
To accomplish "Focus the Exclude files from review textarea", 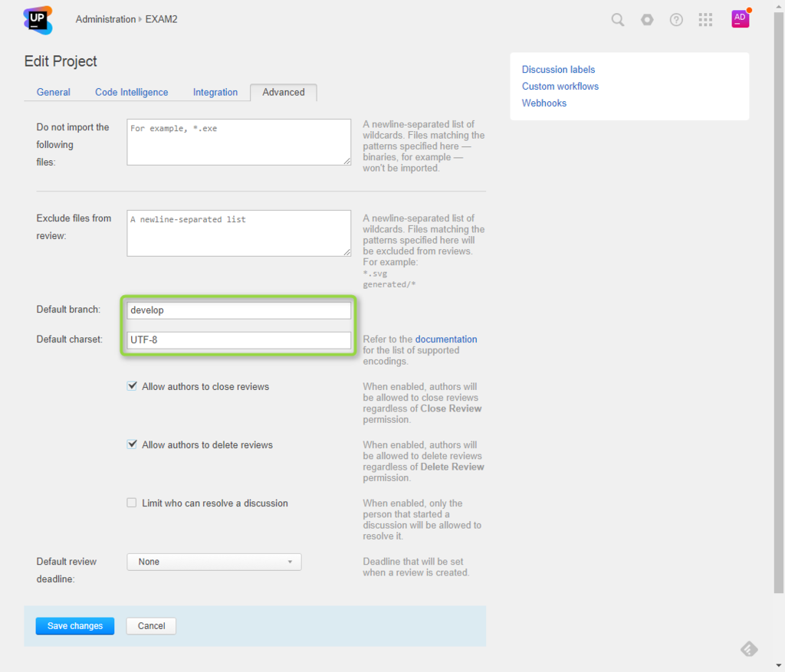I will click(239, 233).
